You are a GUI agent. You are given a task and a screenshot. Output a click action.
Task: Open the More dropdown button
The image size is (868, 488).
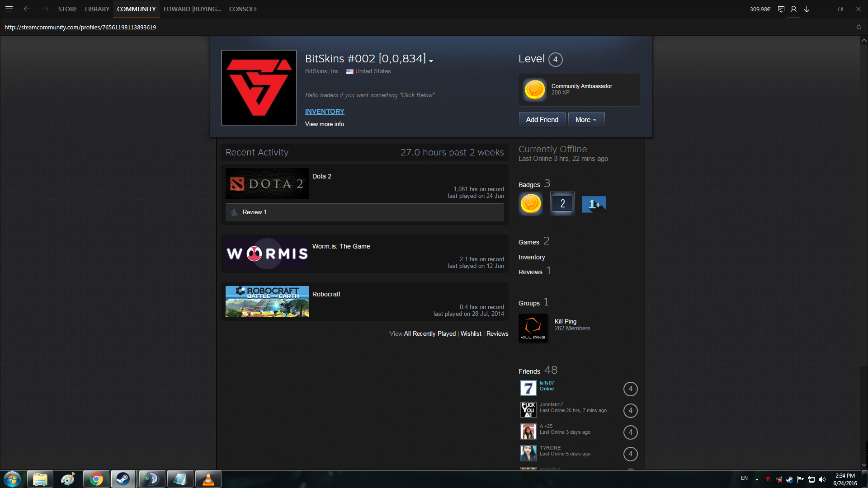[x=586, y=120]
